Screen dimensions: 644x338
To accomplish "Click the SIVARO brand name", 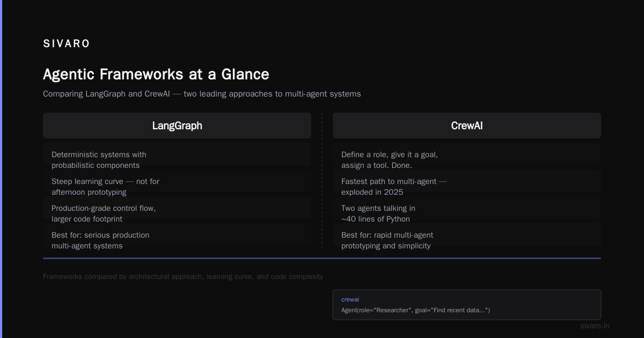I will pyautogui.click(x=67, y=44).
